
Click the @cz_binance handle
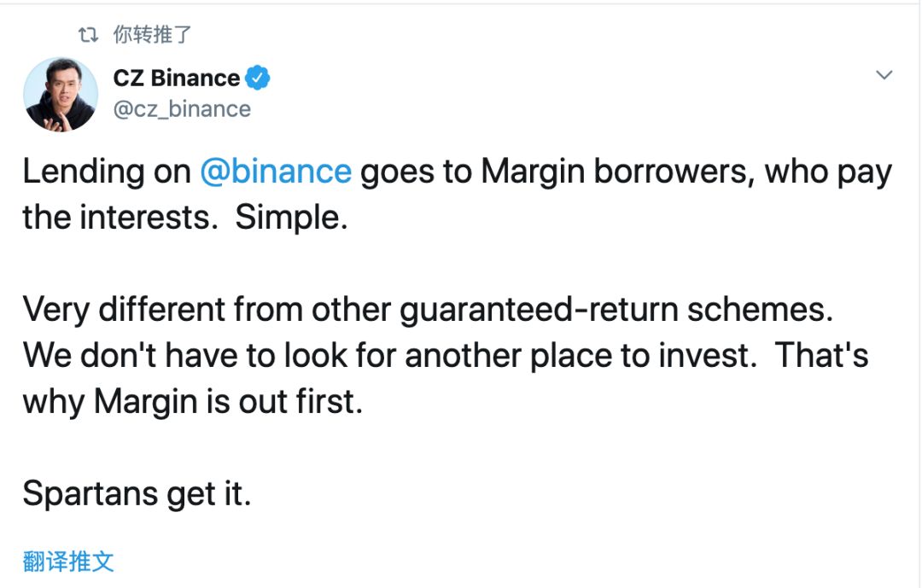(x=182, y=109)
